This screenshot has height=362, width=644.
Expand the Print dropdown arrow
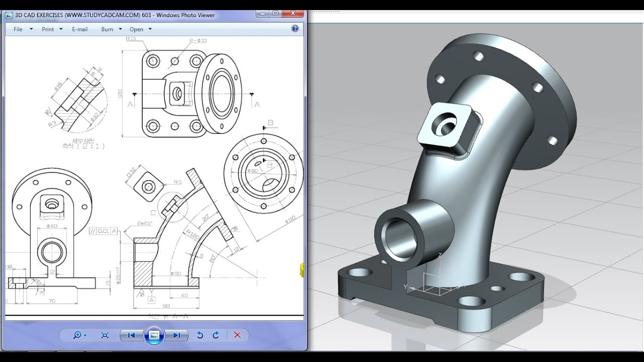tap(61, 29)
